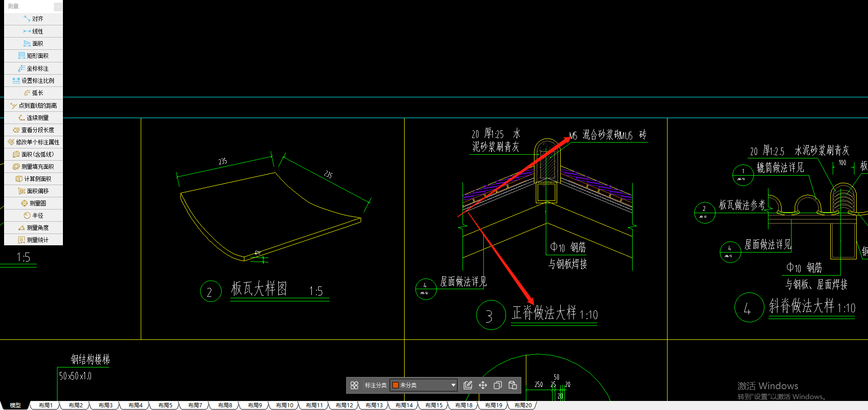The height and width of the screenshot is (410, 868).
Task: Open 设置标注比例 annotation scale setting
Action: point(33,81)
